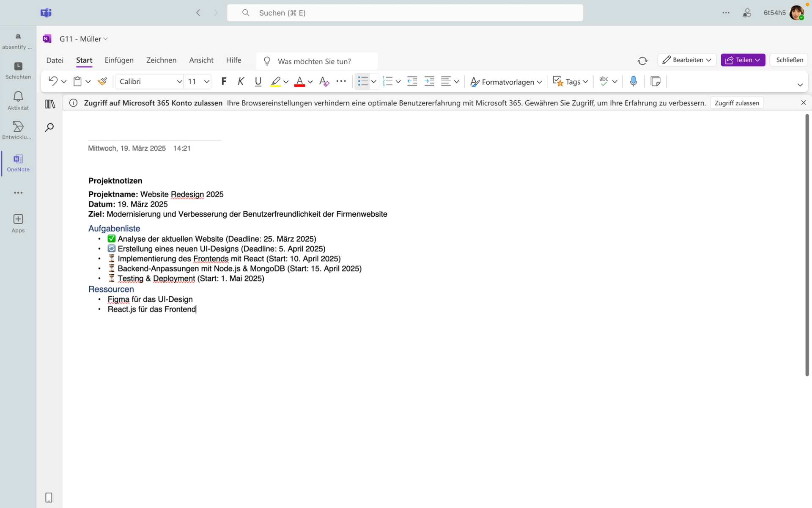The height and width of the screenshot is (508, 812).
Task: Start dictation with the microphone icon
Action: (x=633, y=81)
